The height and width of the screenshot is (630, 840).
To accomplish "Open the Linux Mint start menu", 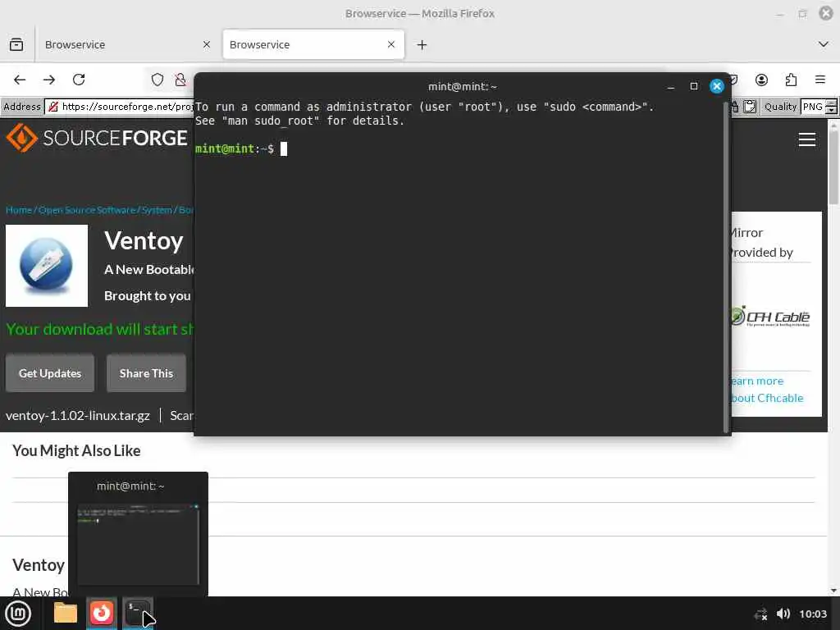I will click(x=18, y=614).
